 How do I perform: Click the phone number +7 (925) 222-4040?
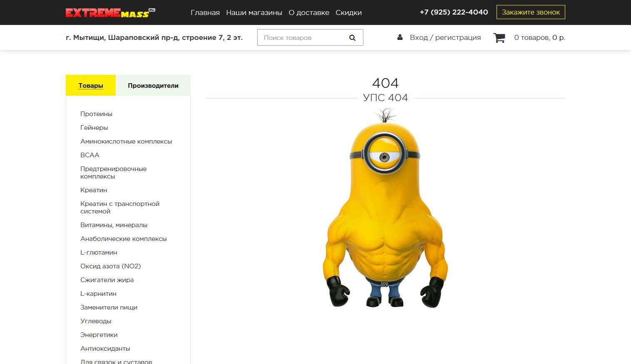[x=454, y=12]
